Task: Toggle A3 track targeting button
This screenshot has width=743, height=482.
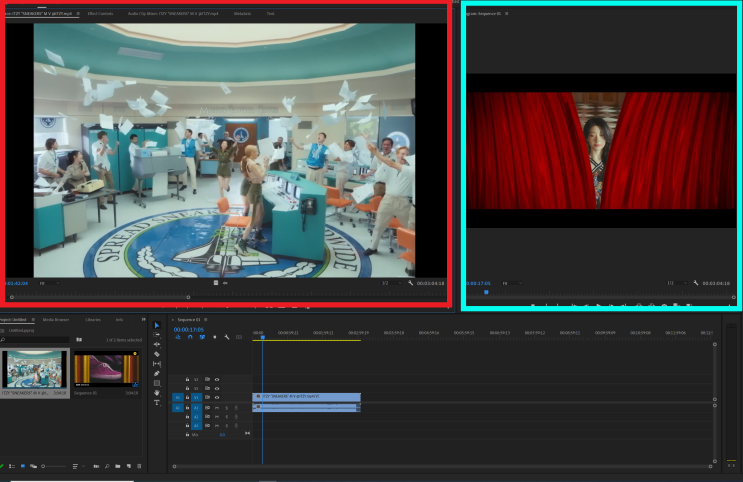Action: (x=196, y=426)
